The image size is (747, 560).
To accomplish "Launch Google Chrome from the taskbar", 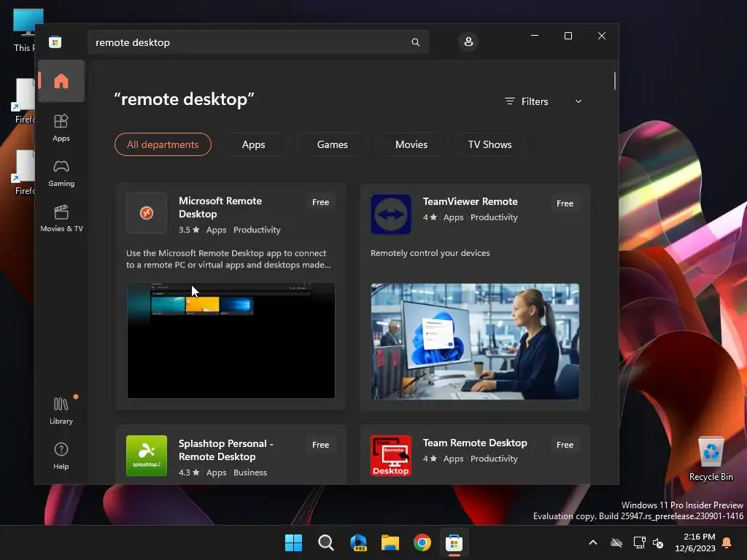I will (422, 542).
